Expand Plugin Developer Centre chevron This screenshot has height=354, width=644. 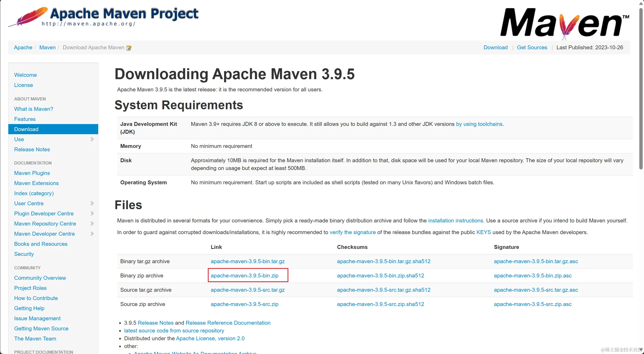click(x=92, y=214)
